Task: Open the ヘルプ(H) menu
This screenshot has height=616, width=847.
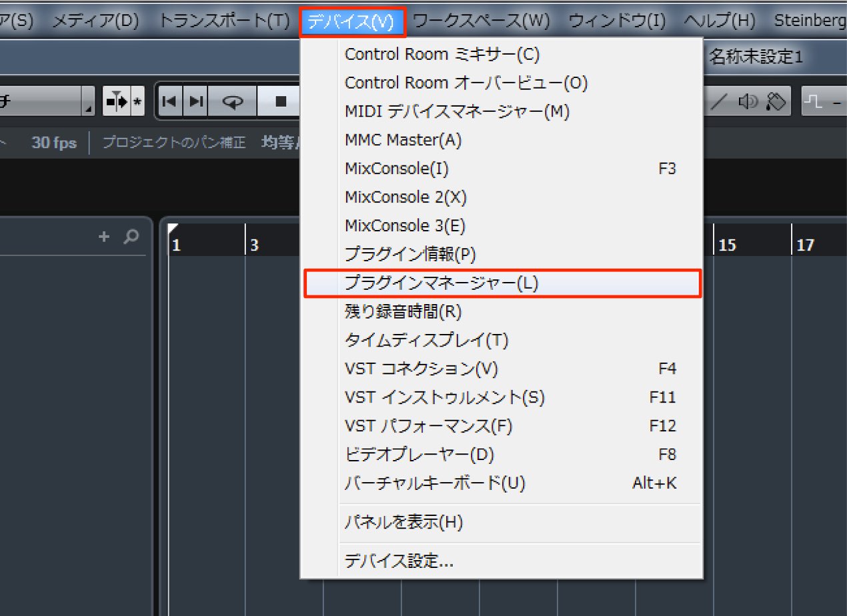Action: click(719, 21)
